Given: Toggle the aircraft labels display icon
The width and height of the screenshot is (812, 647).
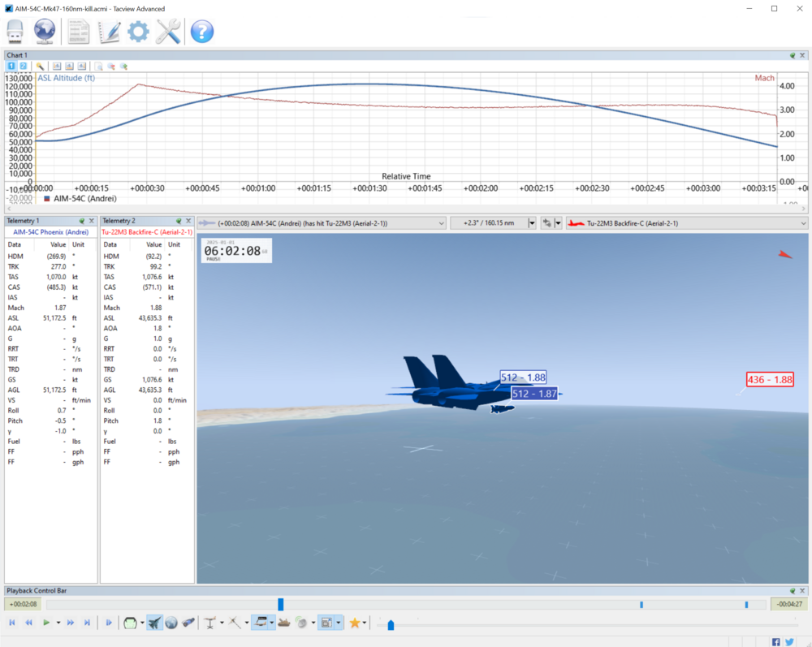Looking at the screenshot, I should (x=261, y=623).
